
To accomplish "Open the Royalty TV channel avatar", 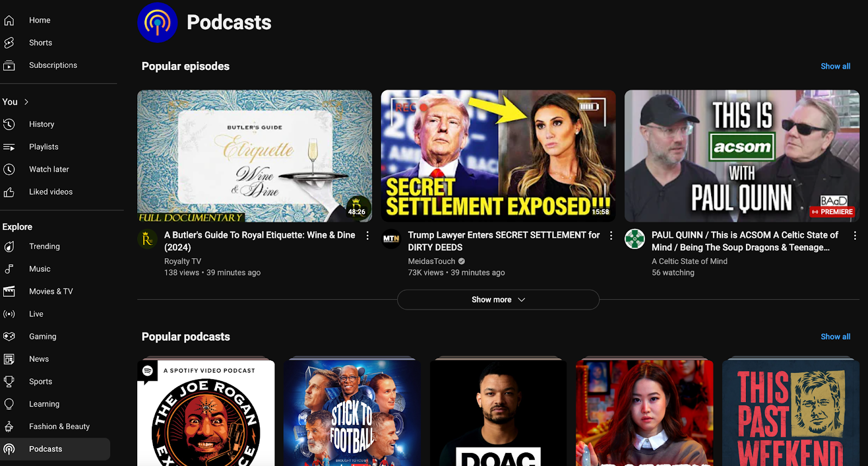I will pyautogui.click(x=147, y=239).
